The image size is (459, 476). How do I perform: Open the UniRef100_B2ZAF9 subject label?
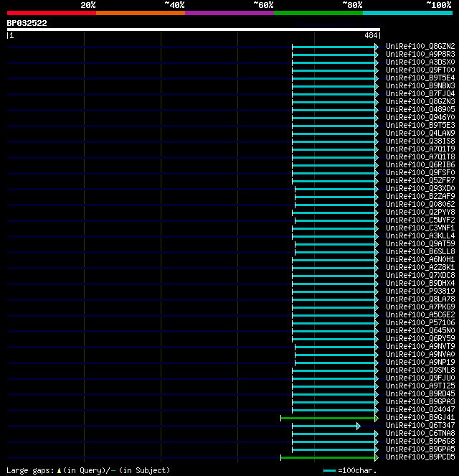coord(420,196)
